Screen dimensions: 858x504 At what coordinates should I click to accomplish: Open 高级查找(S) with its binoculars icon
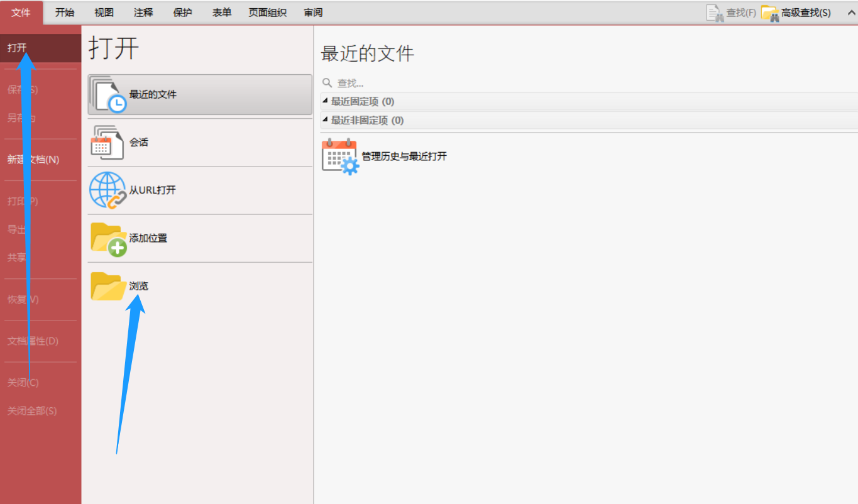pyautogui.click(x=771, y=12)
